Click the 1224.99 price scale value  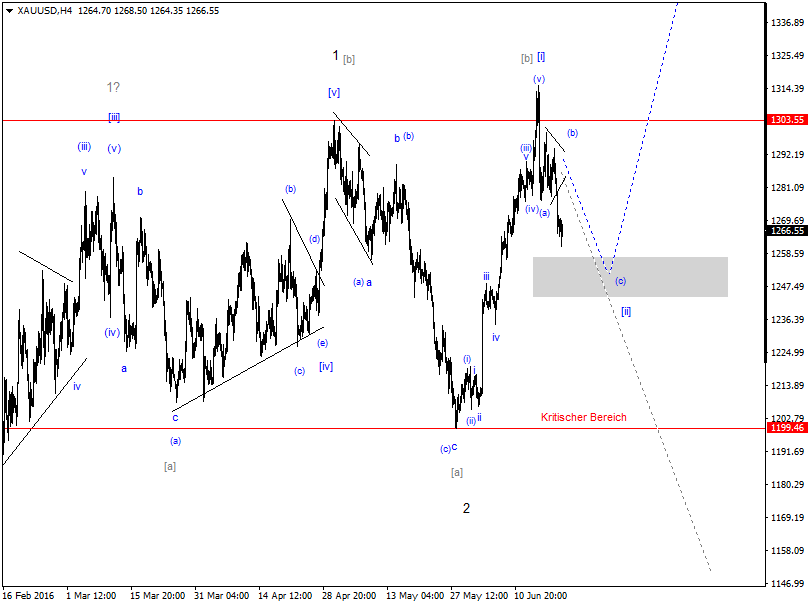(787, 352)
